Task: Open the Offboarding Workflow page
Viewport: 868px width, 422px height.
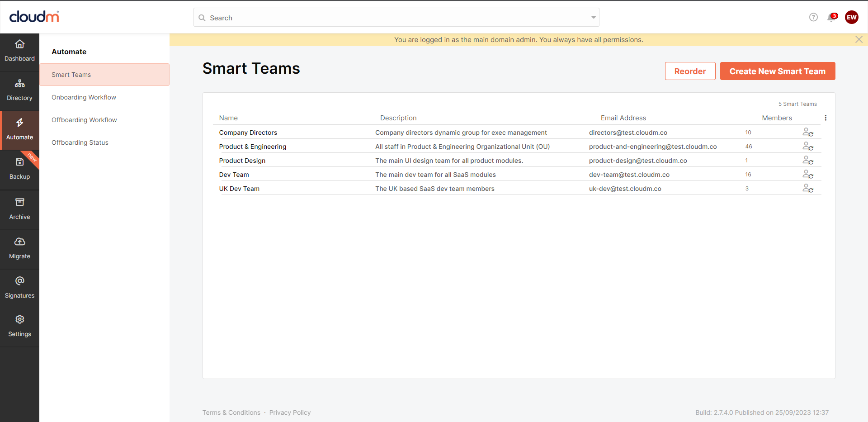Action: point(84,119)
